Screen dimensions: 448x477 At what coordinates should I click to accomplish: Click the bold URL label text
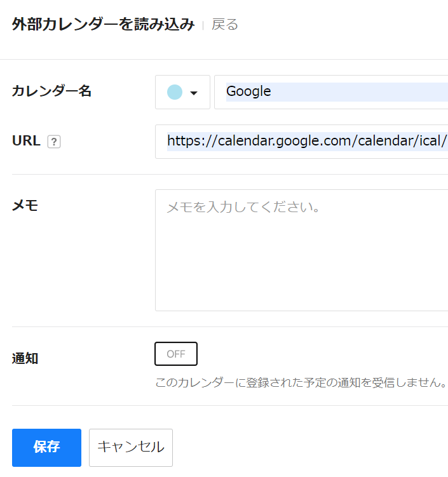(26, 141)
